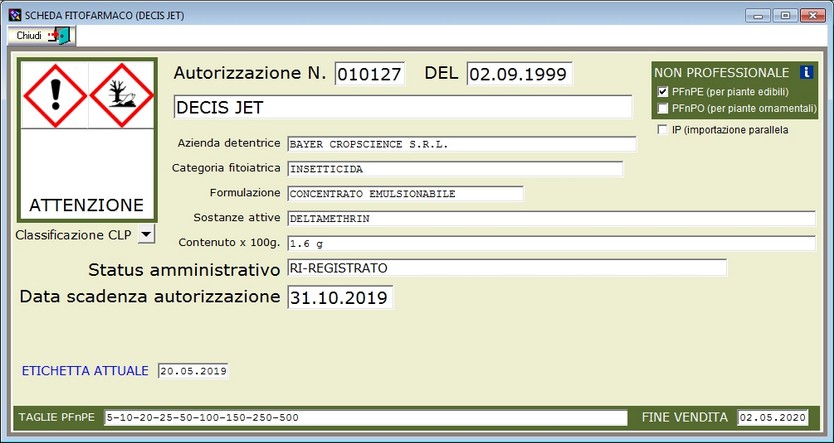Click the Autorizzazione N. field showing 010127
Image resolution: width=834 pixels, height=443 pixels.
tap(370, 74)
